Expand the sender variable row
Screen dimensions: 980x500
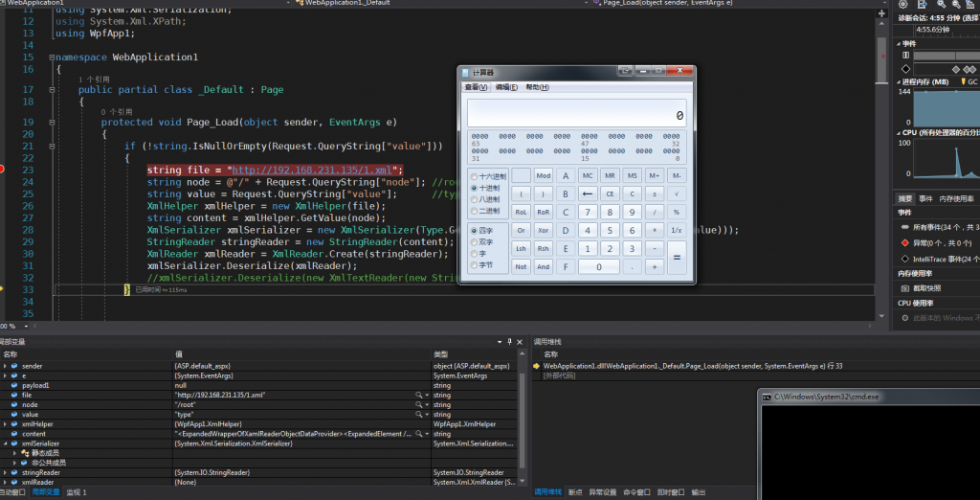click(5, 366)
